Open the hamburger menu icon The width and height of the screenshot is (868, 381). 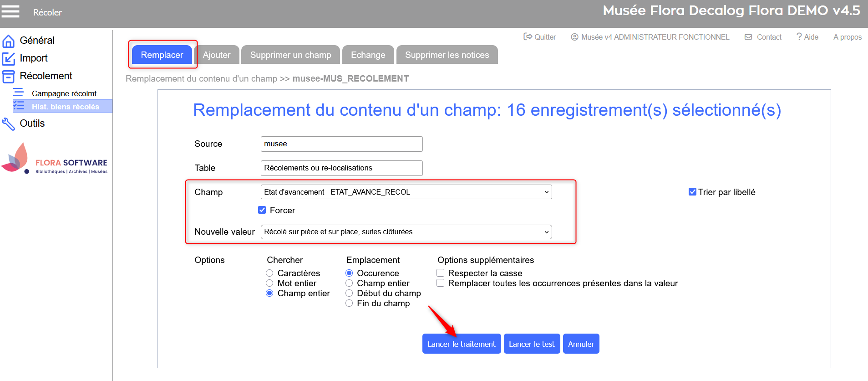click(10, 11)
